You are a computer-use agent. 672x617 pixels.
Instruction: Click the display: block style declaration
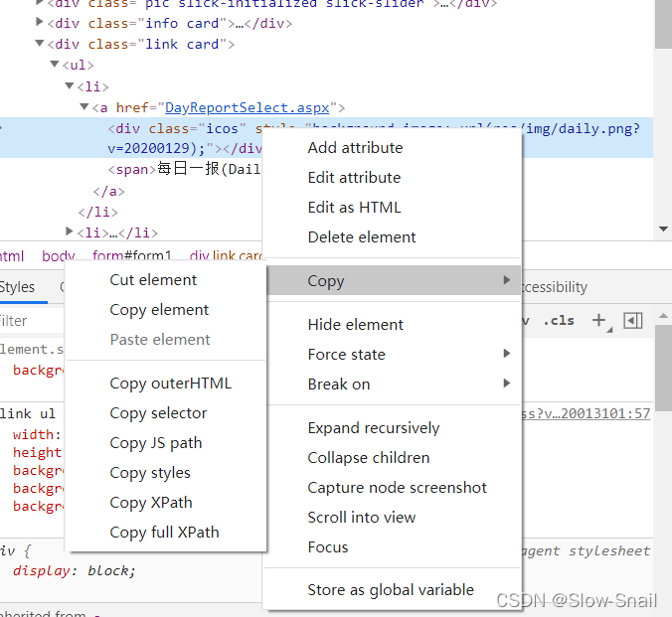click(75, 570)
